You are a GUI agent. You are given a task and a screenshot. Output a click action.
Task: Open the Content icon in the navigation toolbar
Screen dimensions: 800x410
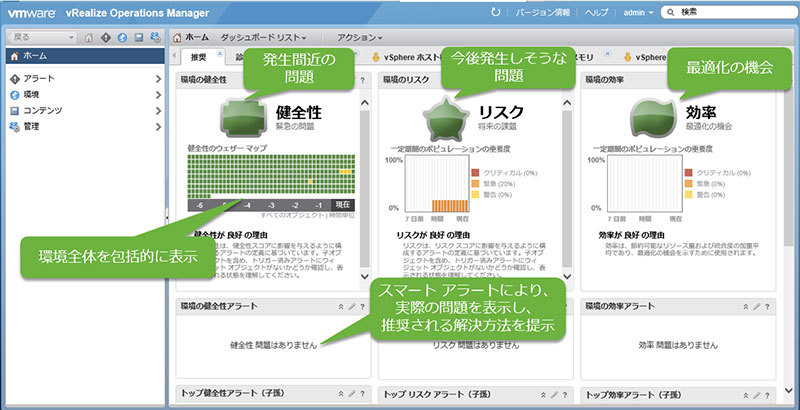pyautogui.click(x=138, y=37)
